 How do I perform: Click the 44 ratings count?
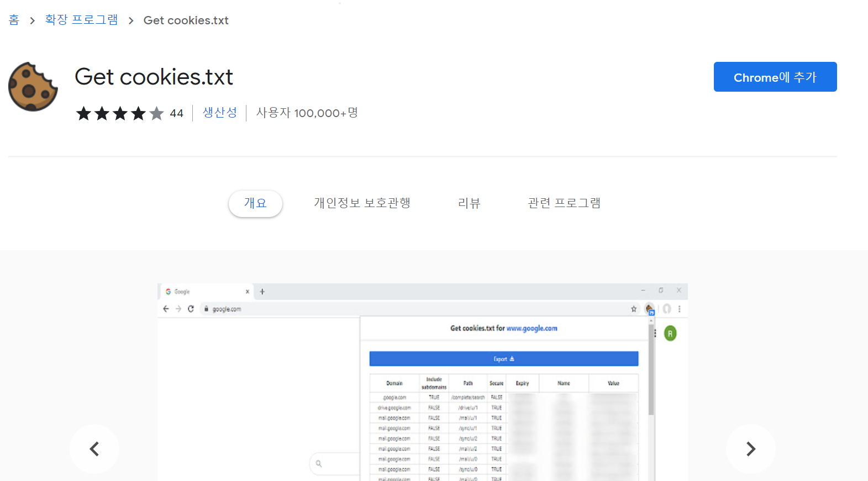click(176, 113)
